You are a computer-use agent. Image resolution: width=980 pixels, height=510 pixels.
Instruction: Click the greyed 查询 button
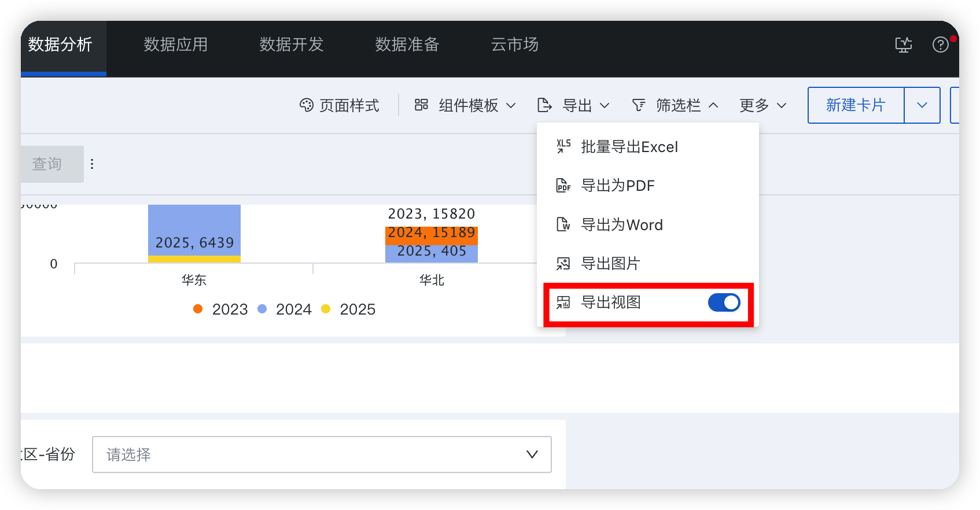pyautogui.click(x=52, y=164)
